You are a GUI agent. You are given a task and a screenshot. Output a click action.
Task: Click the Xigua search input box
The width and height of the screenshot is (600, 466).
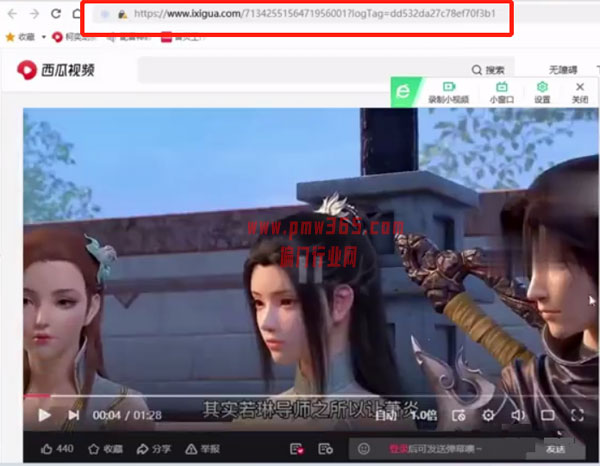[302, 70]
